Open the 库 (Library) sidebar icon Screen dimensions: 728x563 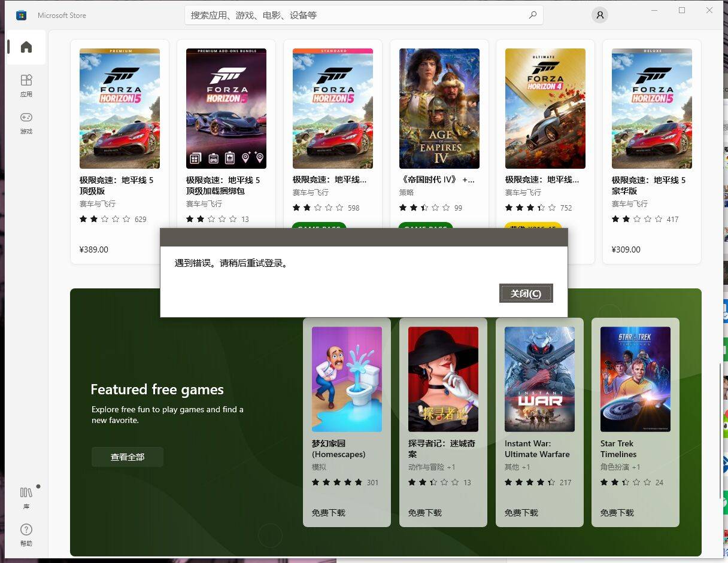click(25, 498)
